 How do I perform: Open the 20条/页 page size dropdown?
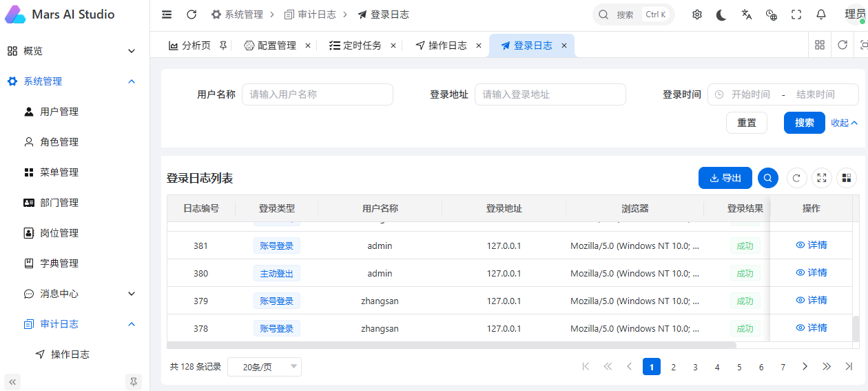click(x=265, y=367)
